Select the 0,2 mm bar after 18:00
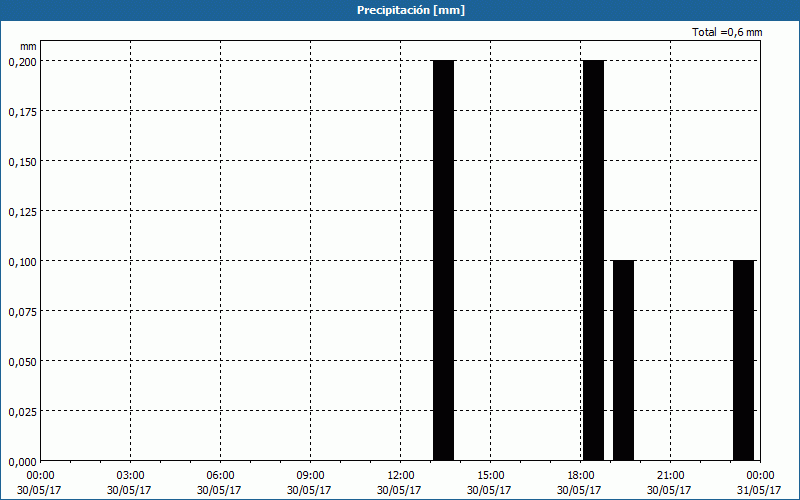 [x=593, y=261]
